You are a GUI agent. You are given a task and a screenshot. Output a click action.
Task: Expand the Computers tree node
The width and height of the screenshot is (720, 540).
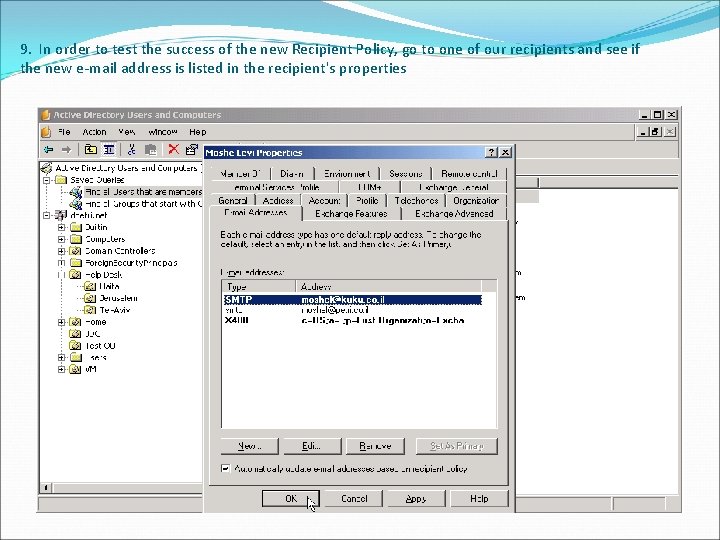click(61, 239)
